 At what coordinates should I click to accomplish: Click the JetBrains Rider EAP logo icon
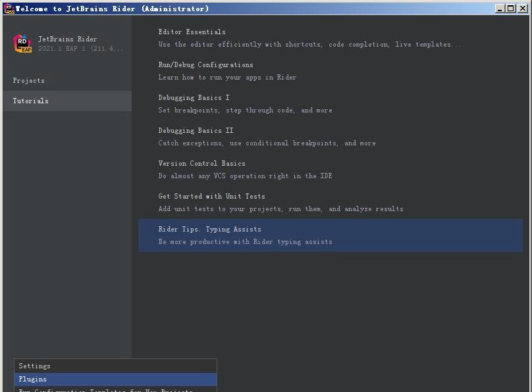coord(22,43)
